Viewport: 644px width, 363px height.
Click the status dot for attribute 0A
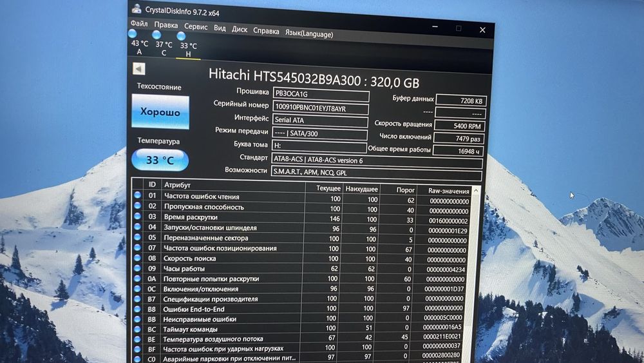tap(137, 279)
